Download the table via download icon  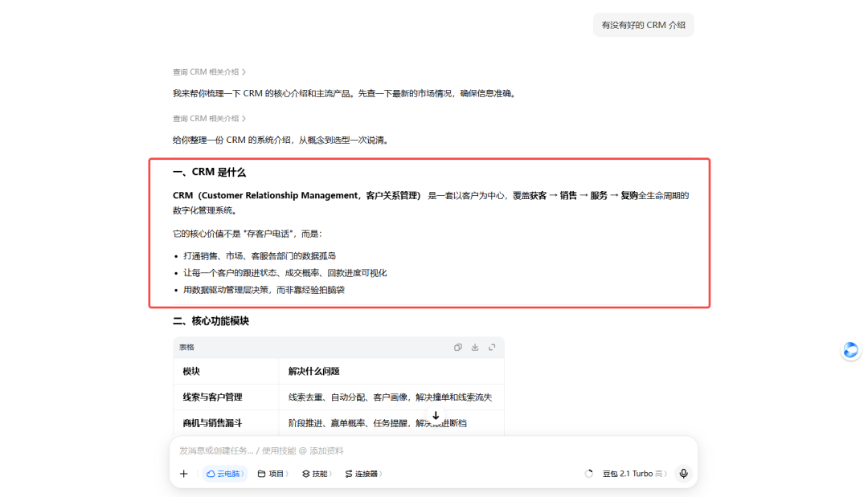click(x=475, y=347)
